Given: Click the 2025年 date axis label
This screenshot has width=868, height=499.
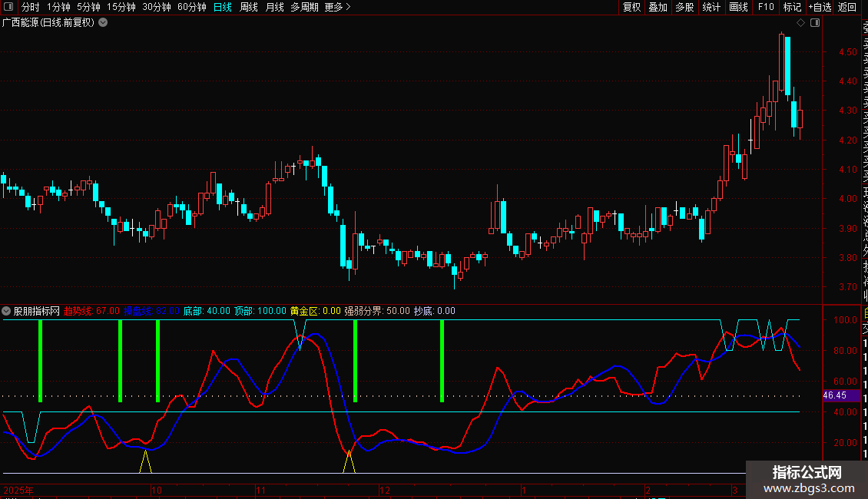Looking at the screenshot, I should coord(18,490).
